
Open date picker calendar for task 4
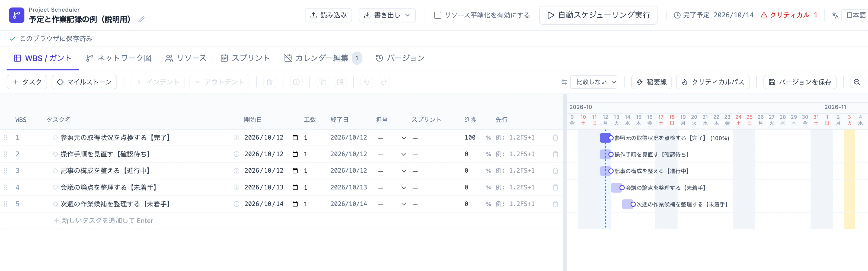click(295, 188)
